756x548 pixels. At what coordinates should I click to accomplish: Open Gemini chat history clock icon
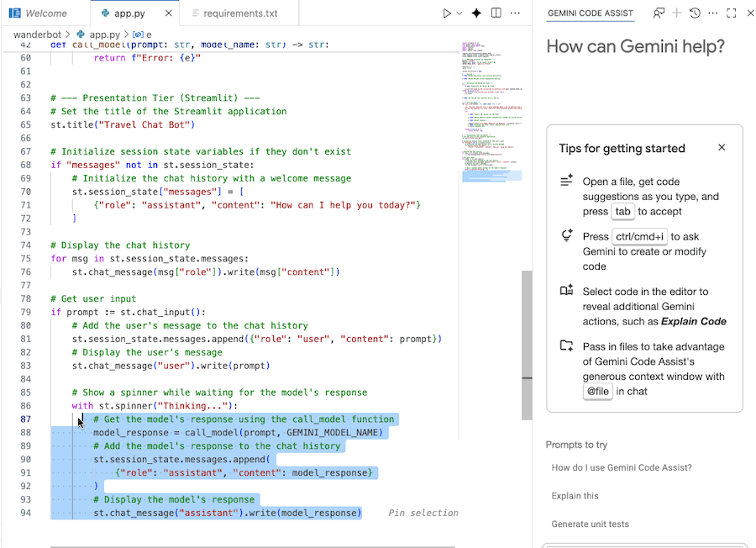point(695,13)
